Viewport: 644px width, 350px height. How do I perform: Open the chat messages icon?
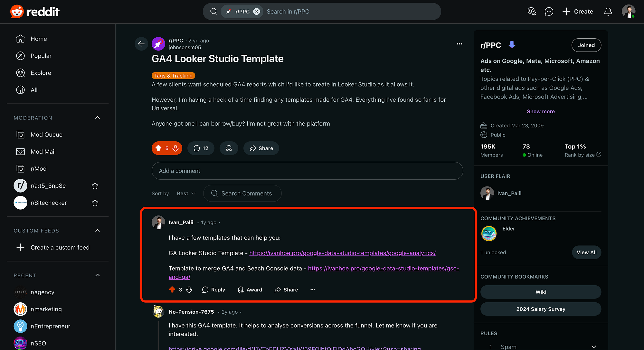549,12
